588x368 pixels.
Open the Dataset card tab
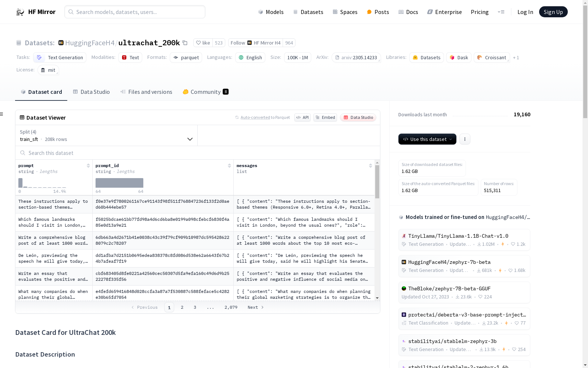click(x=41, y=92)
